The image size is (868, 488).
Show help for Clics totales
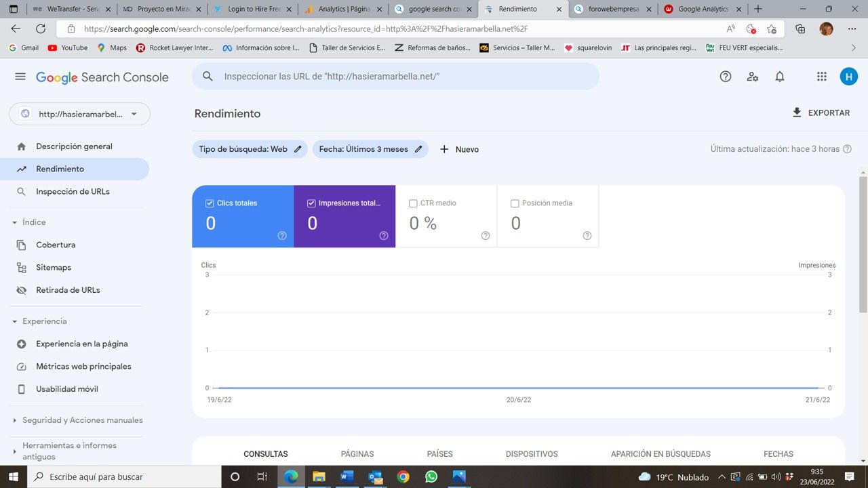(x=282, y=236)
